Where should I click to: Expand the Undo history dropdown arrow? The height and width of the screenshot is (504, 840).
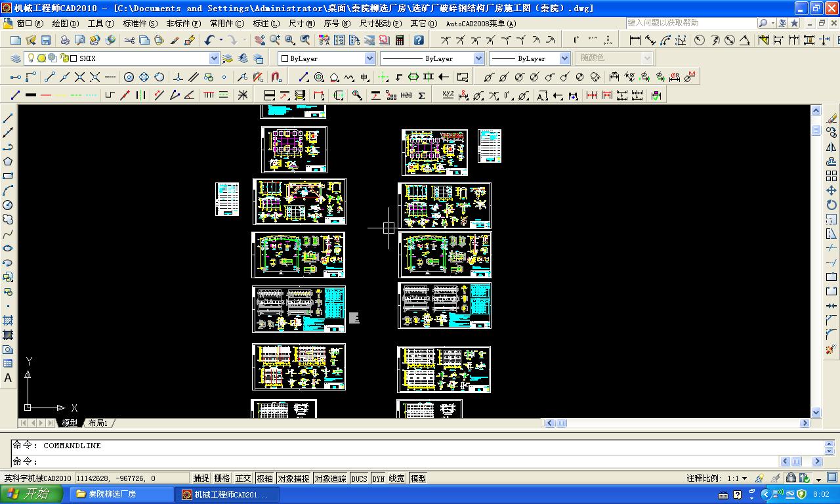[x=220, y=40]
